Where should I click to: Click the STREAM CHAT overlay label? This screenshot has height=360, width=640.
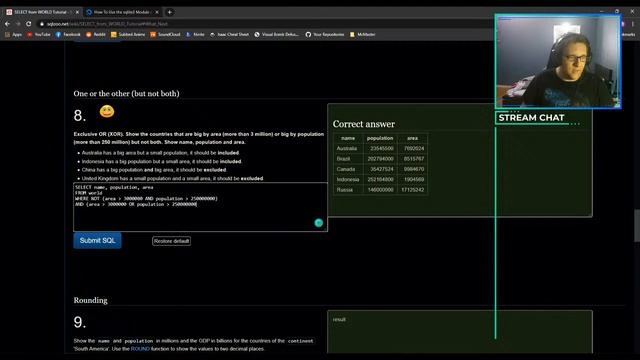click(531, 118)
